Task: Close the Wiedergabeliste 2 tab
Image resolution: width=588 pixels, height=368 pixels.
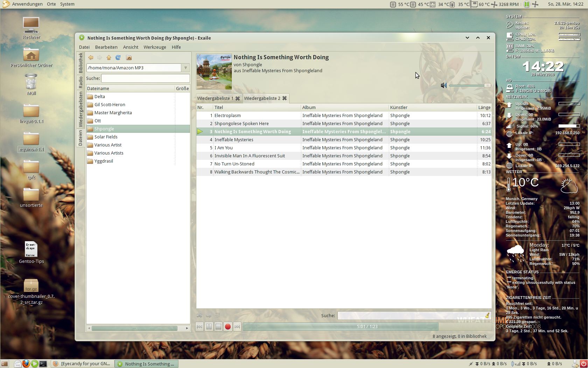Action: pyautogui.click(x=285, y=98)
